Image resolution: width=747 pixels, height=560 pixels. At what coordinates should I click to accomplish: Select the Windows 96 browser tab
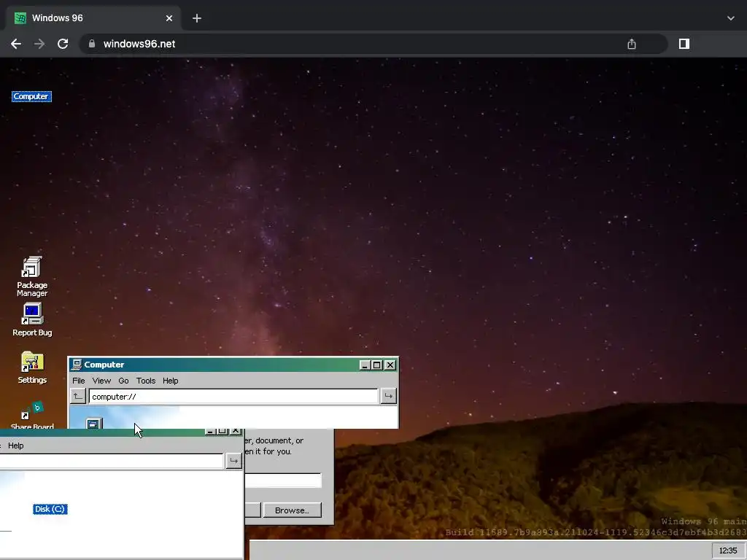(x=93, y=18)
